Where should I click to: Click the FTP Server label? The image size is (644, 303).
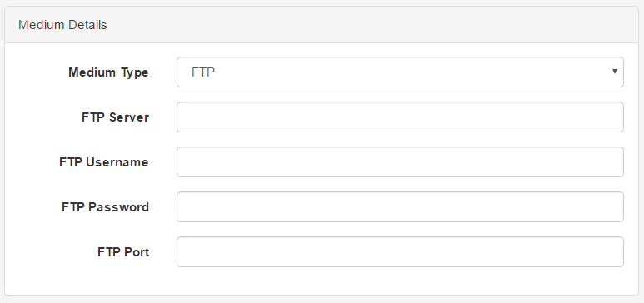pyautogui.click(x=116, y=117)
